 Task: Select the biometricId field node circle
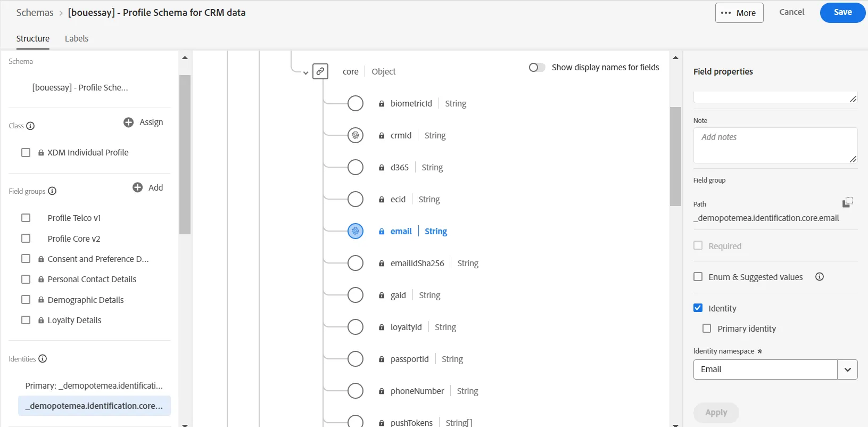tap(356, 103)
